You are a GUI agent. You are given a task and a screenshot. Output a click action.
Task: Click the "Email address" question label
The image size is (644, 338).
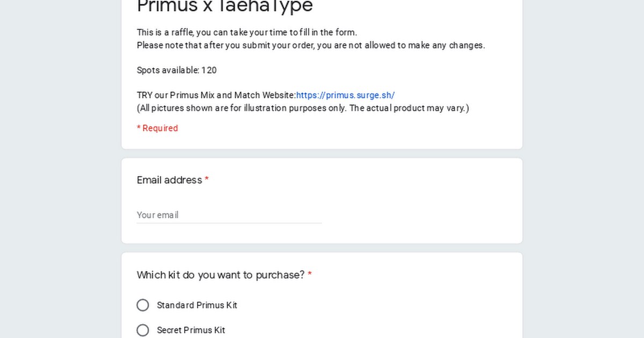[169, 180]
